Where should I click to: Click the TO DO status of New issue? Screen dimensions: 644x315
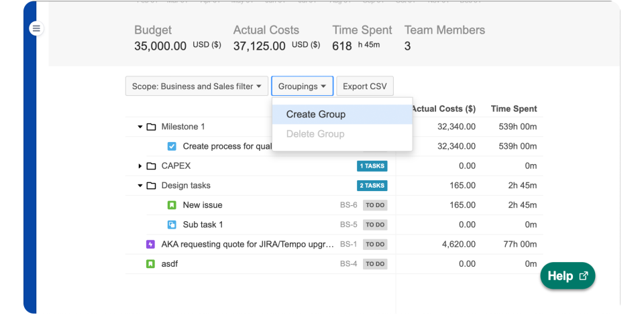click(375, 205)
